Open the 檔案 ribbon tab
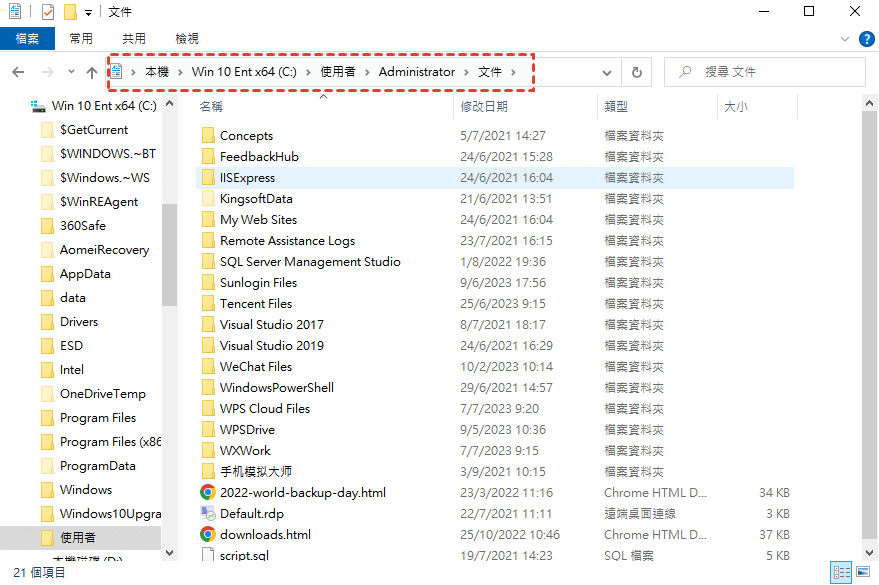The image size is (879, 585). 27,39
